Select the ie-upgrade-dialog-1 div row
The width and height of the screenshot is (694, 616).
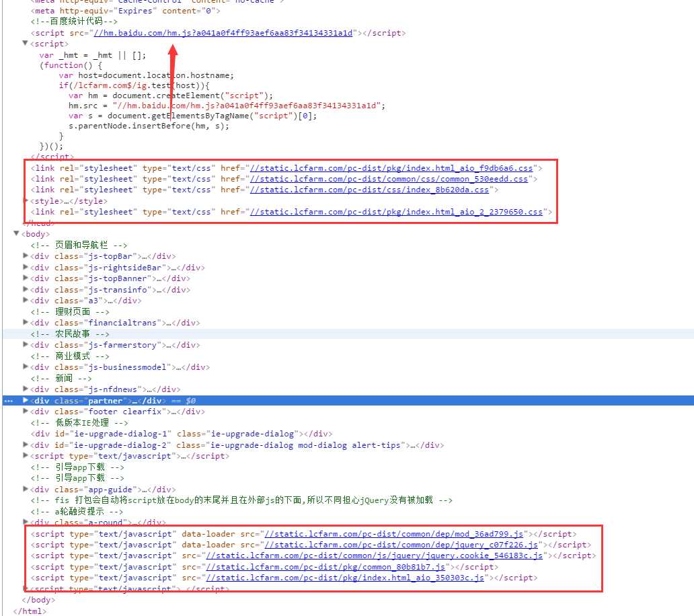[x=182, y=434]
